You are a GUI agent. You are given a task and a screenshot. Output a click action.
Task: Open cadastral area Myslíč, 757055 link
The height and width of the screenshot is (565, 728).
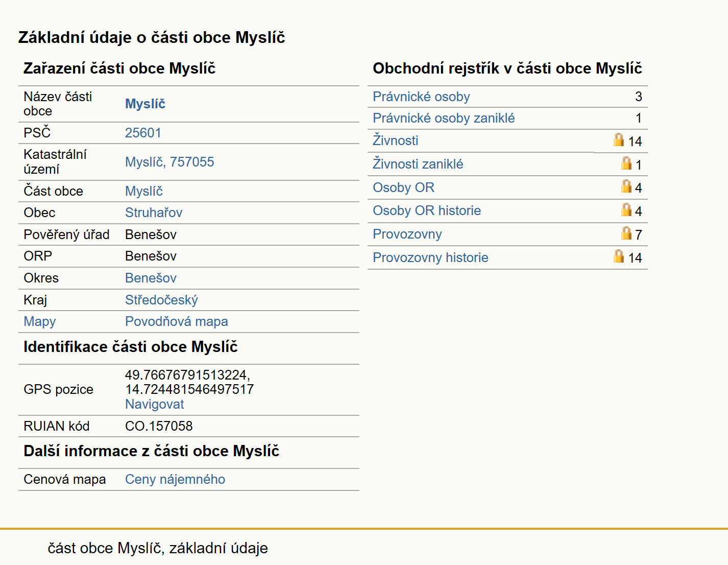[169, 162]
